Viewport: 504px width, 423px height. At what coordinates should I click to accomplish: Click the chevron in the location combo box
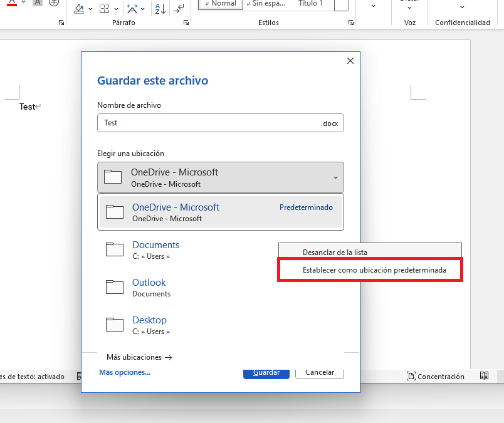(x=335, y=177)
